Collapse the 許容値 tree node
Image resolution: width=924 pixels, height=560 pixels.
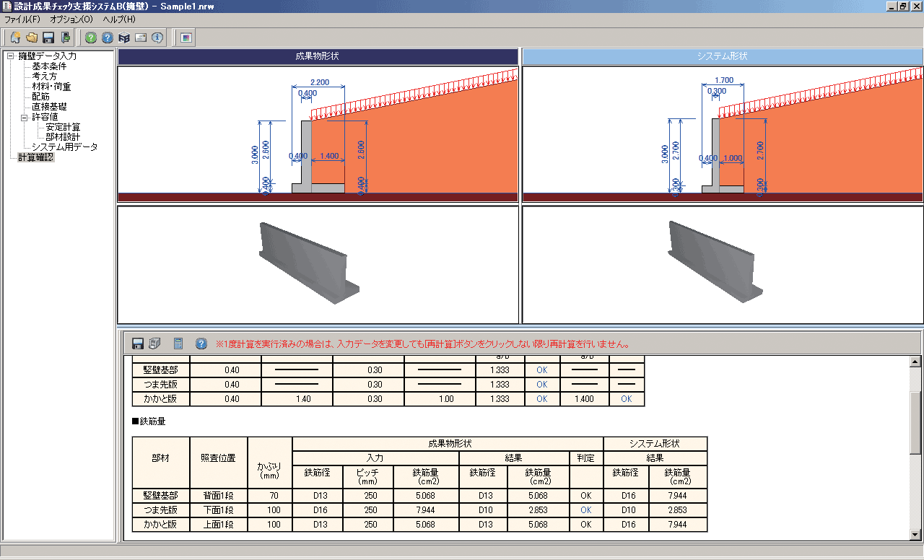pos(24,117)
